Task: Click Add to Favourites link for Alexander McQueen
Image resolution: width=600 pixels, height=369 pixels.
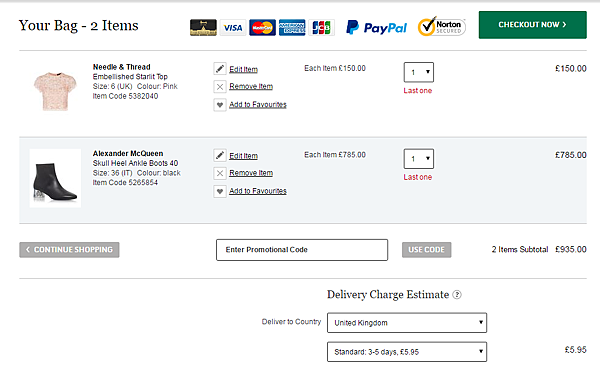Action: pyautogui.click(x=258, y=191)
